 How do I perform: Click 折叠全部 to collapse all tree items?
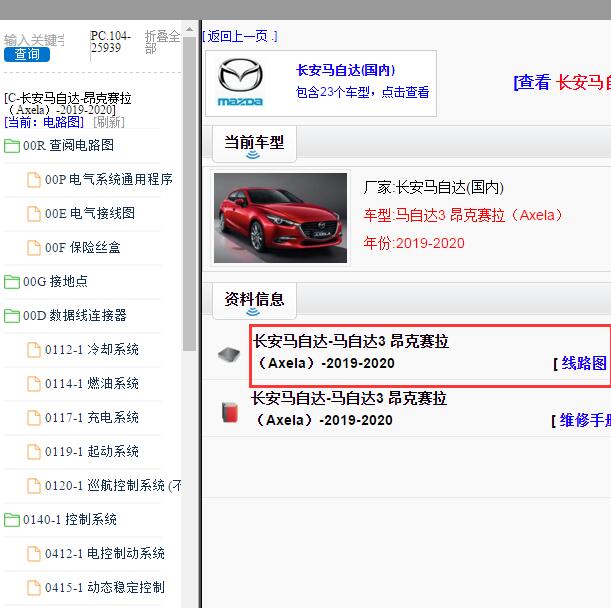click(162, 42)
